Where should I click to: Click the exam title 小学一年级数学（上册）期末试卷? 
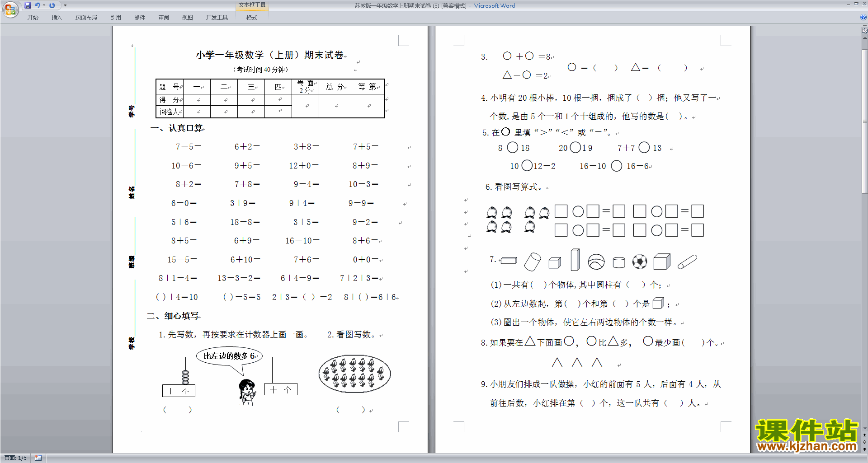(270, 55)
